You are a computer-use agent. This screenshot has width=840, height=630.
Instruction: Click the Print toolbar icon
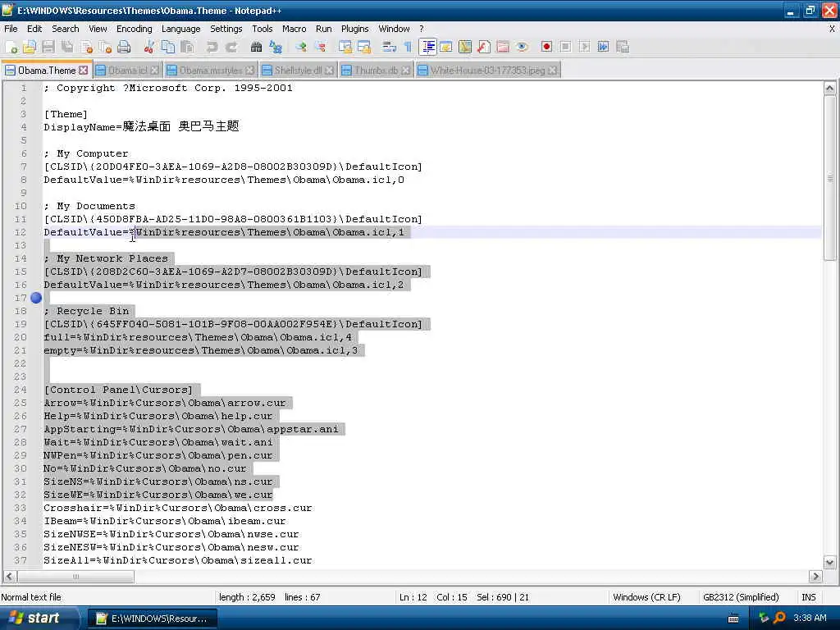[x=125, y=47]
